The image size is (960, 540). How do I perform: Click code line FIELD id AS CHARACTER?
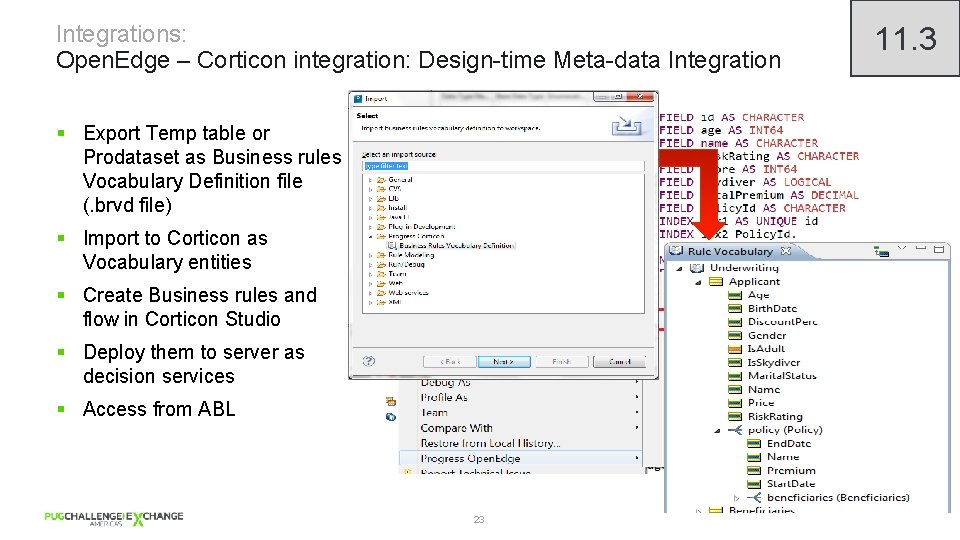click(x=732, y=118)
